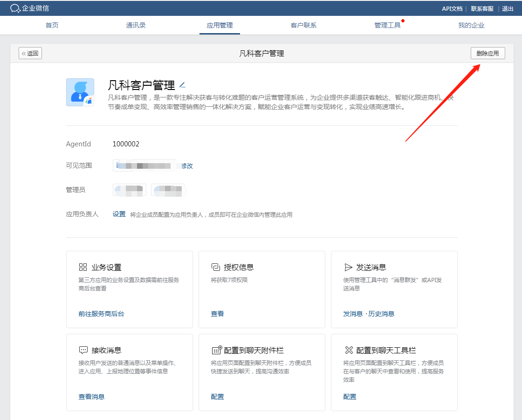The width and height of the screenshot is (522, 420).
Task: Click the 授权信息 copy icon
Action: point(215,267)
